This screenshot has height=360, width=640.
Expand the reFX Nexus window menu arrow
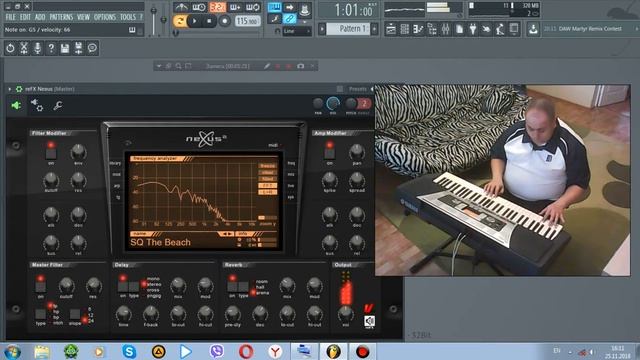[x=9, y=89]
